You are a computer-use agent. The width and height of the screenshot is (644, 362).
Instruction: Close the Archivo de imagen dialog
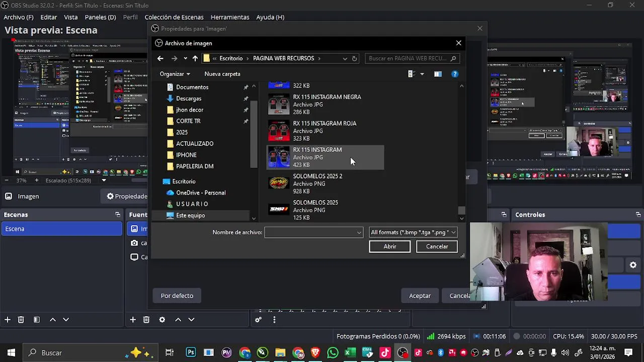[x=459, y=43]
